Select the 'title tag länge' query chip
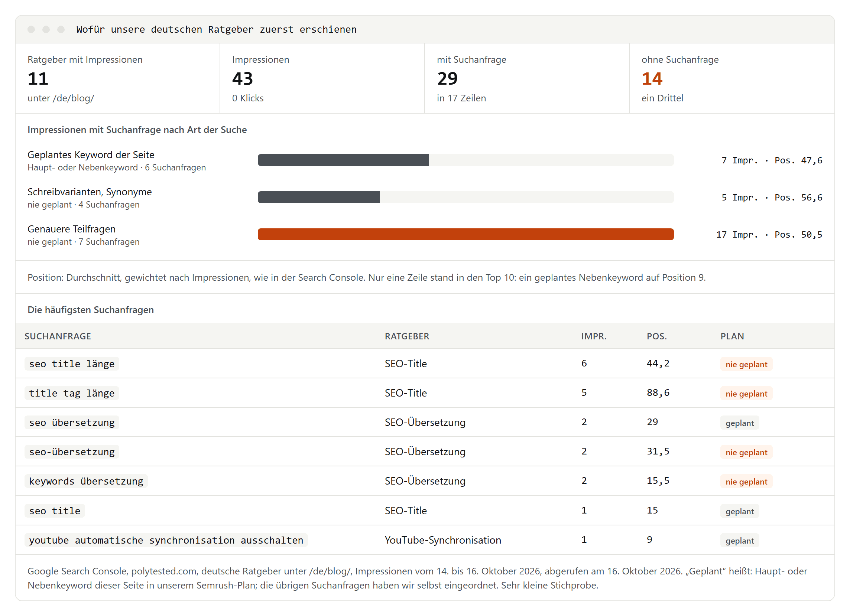 (72, 393)
